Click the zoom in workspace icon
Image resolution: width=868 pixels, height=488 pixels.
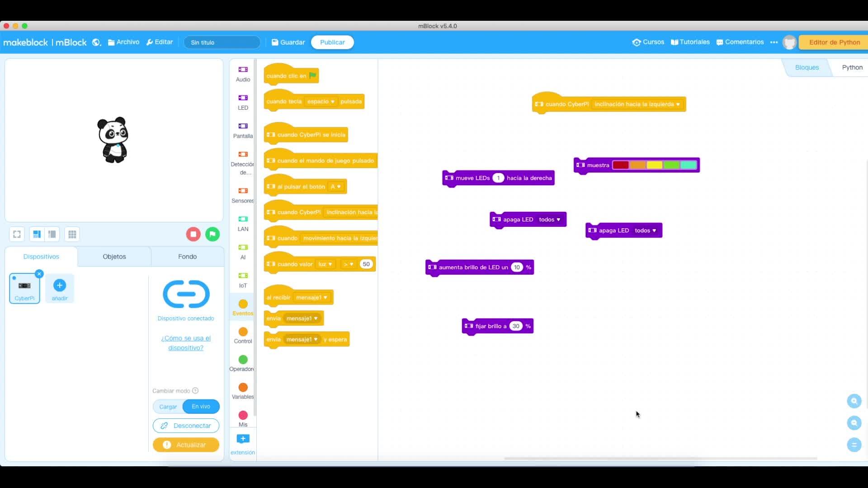(854, 401)
